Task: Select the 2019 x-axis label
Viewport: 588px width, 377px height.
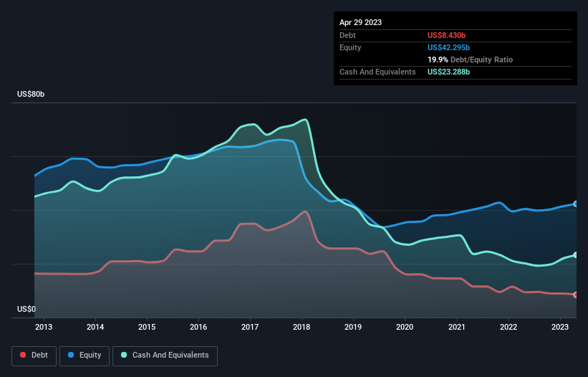Action: (x=353, y=327)
